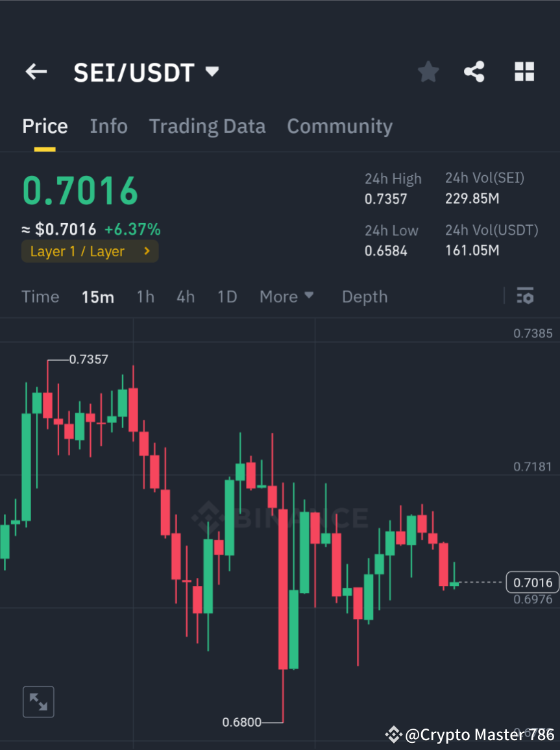This screenshot has height=750, width=560.
Task: Expand the chart to fullscreen
Action: coord(38,701)
